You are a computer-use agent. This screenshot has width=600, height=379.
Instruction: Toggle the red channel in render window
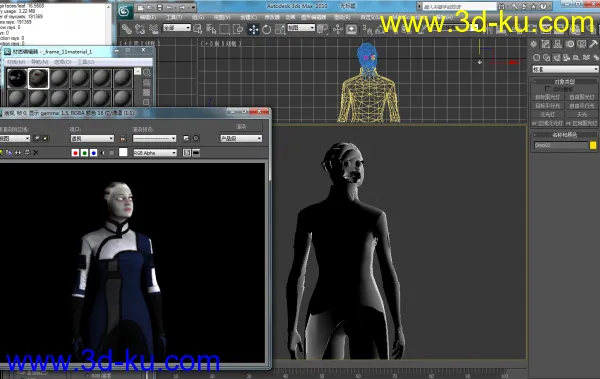tap(75, 153)
